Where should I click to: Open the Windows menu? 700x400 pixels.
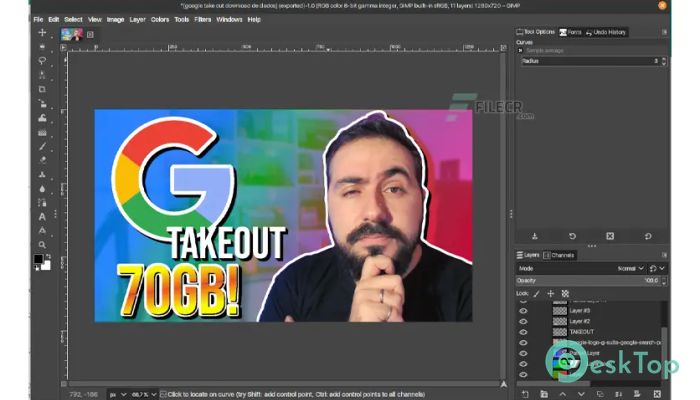[x=229, y=20]
